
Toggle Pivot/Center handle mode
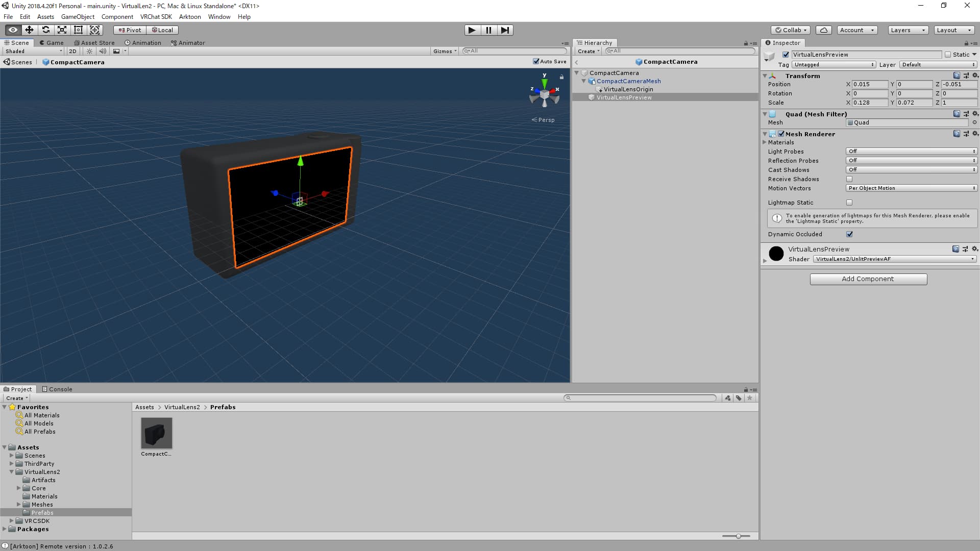(x=130, y=30)
